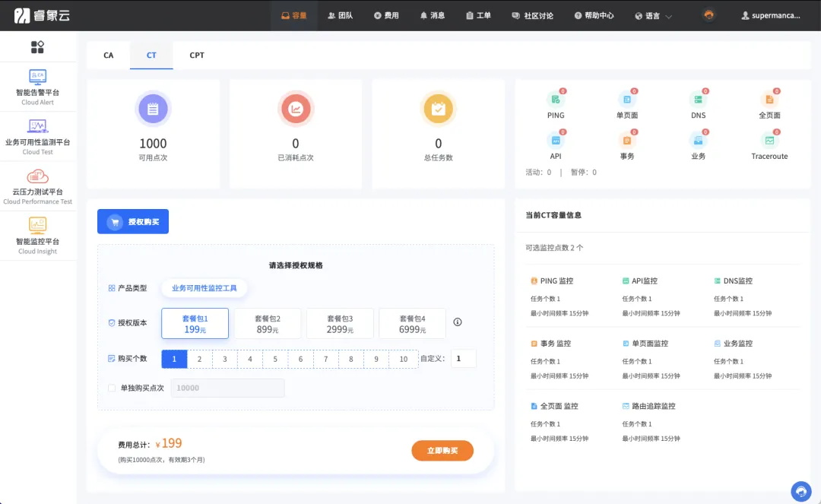Viewport: 821px width, 504px height.
Task: Click the 单页面 task type icon
Action: 626,100
